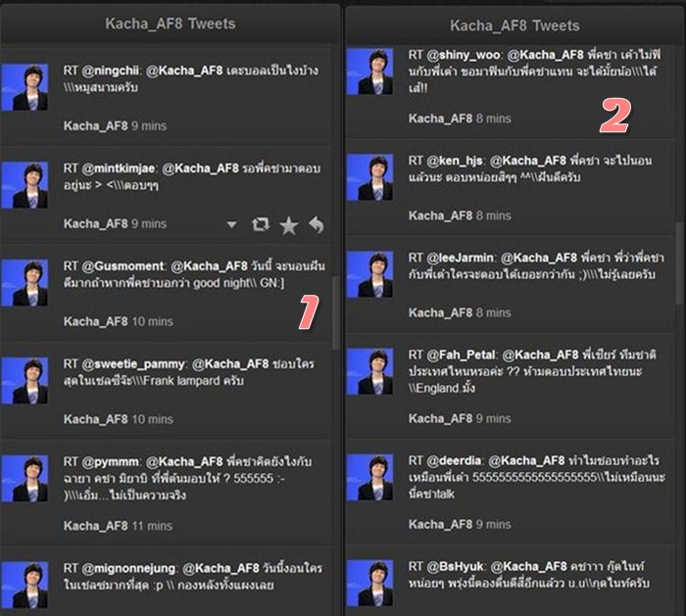This screenshot has height=616, width=686.
Task: Open @Fah_Petal mention link
Action: pyautogui.click(x=461, y=355)
